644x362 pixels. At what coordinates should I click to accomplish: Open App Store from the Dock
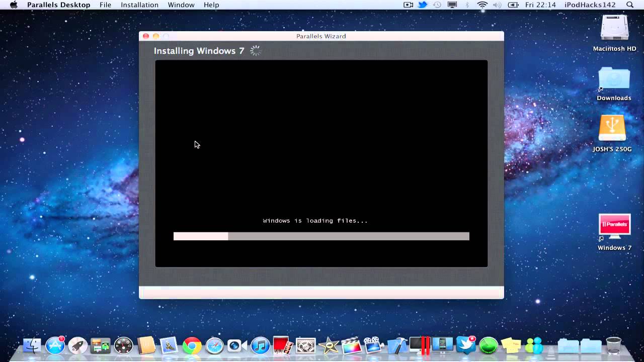click(55, 345)
